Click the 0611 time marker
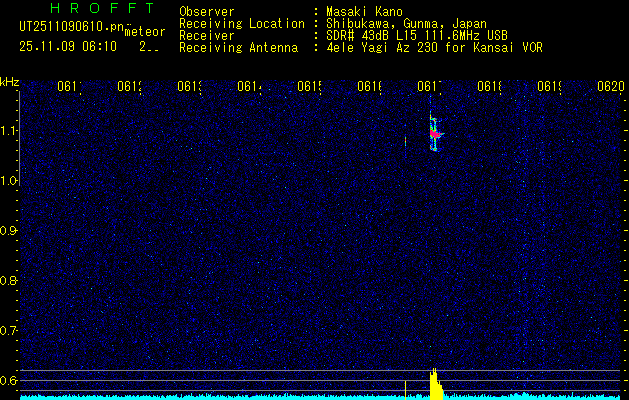Screen dimensions: 629x400 click(69, 86)
